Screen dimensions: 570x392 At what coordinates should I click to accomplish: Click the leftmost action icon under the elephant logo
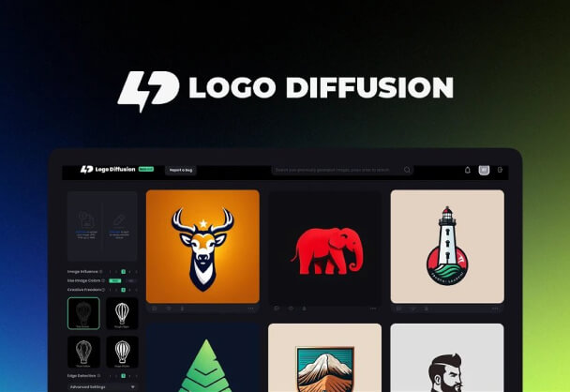(277, 309)
